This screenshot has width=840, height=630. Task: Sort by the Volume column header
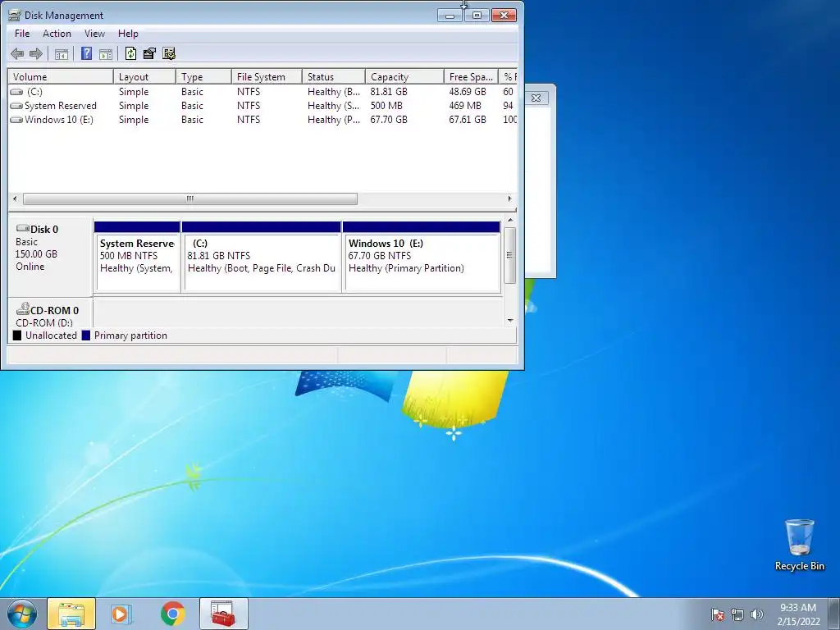(x=61, y=76)
